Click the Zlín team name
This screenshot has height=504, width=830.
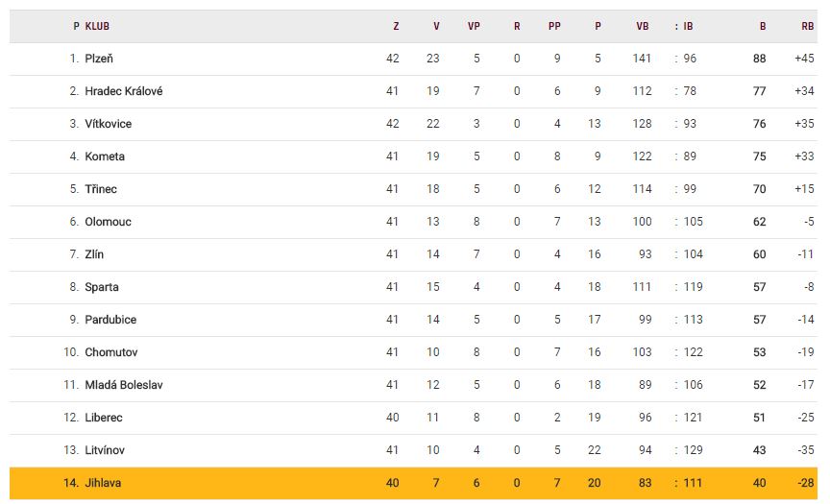click(94, 254)
